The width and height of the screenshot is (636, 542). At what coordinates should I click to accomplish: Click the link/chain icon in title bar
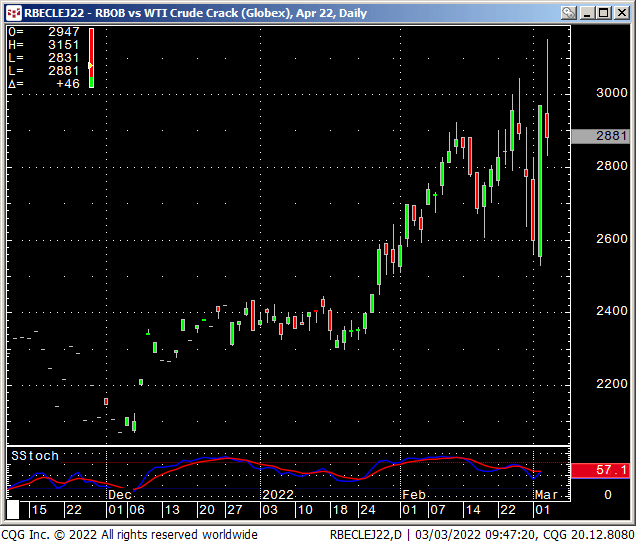coord(569,13)
